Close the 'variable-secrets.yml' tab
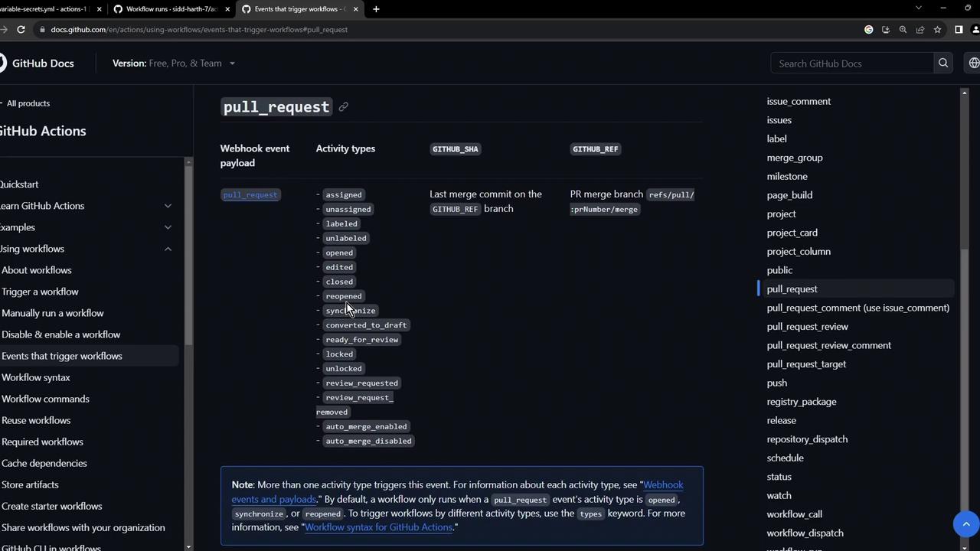This screenshot has width=980, height=551. click(99, 9)
